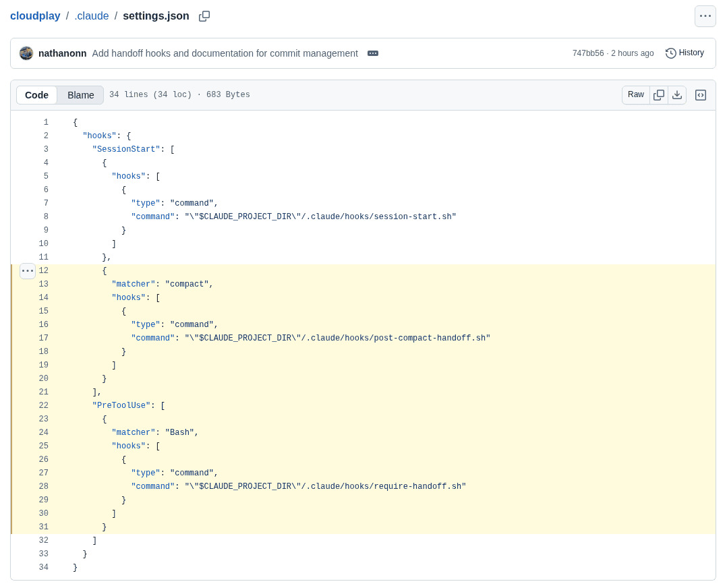Click the "hooks" key on line 2
The width and height of the screenshot is (727, 588).
pyautogui.click(x=99, y=136)
